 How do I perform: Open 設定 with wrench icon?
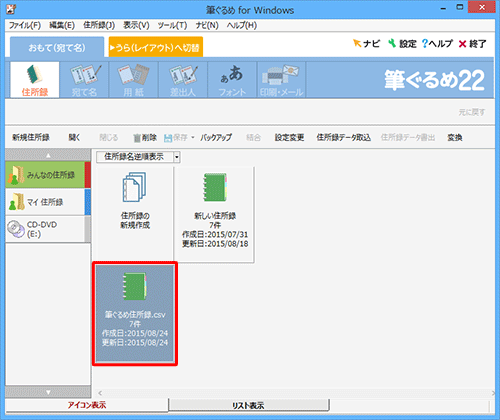pyautogui.click(x=402, y=44)
